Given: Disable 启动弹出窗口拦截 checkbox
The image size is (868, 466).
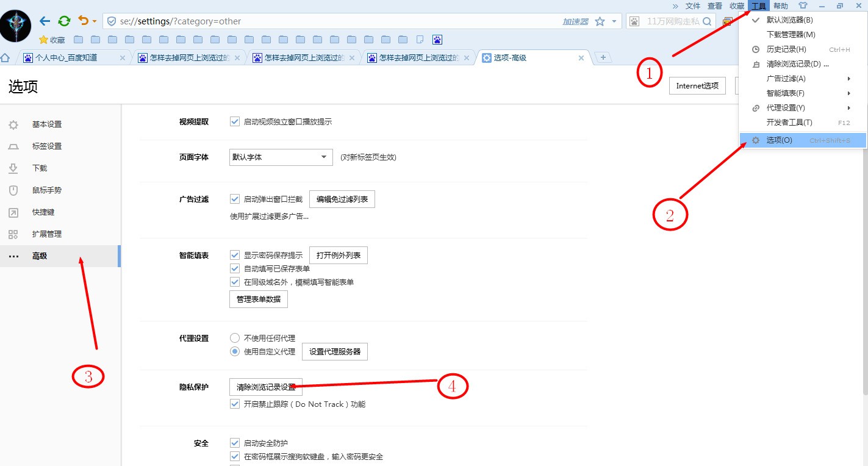Looking at the screenshot, I should tap(235, 198).
